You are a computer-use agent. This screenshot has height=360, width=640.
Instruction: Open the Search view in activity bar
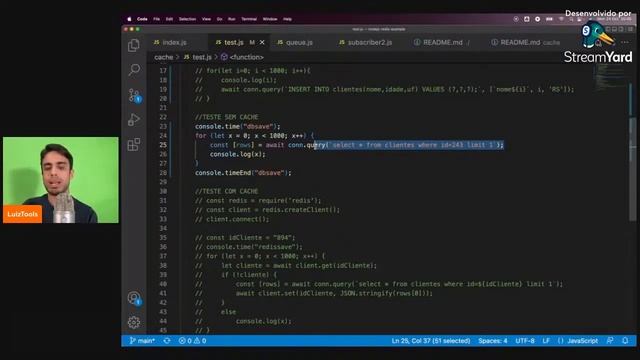tap(133, 70)
